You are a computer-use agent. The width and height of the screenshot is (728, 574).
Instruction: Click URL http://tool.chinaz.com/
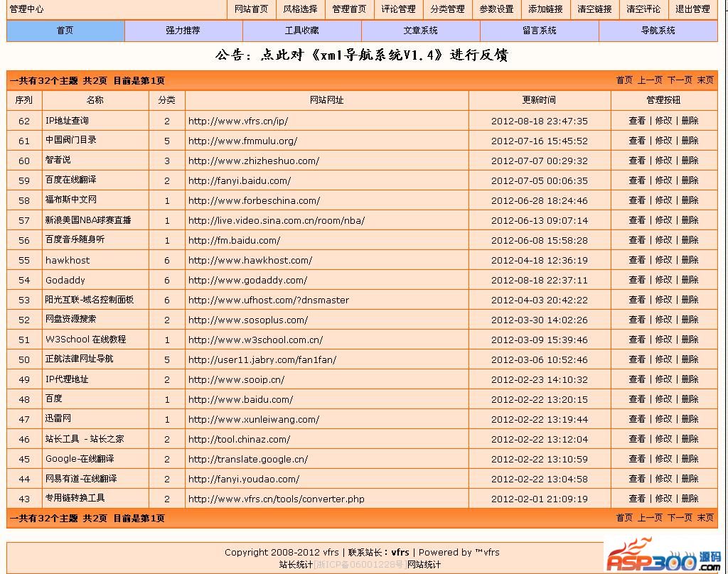[239, 440]
